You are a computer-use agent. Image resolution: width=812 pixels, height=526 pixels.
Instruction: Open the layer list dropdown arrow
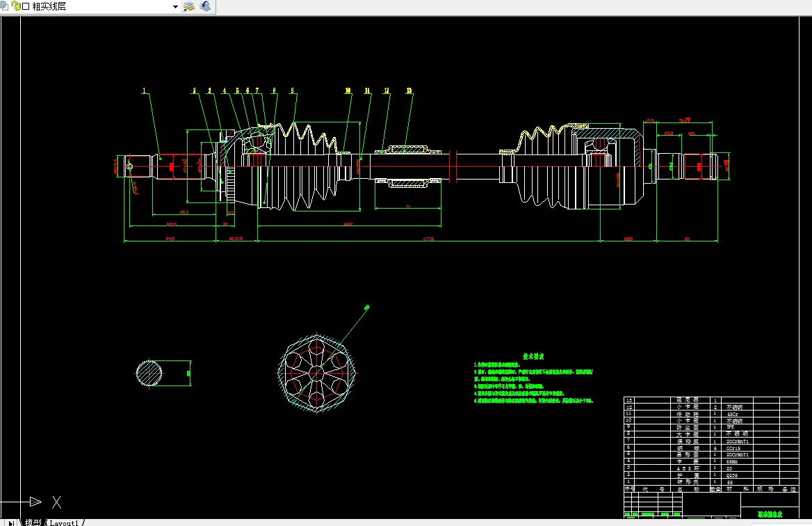click(x=175, y=7)
